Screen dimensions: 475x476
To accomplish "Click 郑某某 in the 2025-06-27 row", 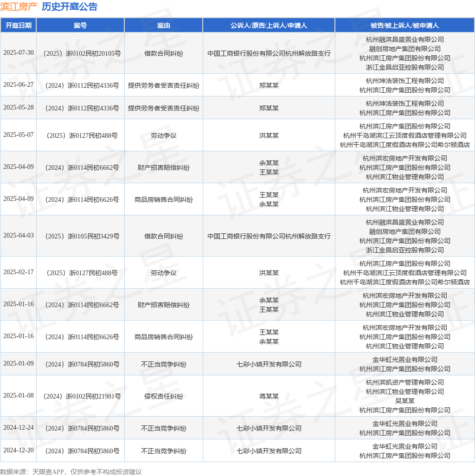I will click(x=269, y=86).
